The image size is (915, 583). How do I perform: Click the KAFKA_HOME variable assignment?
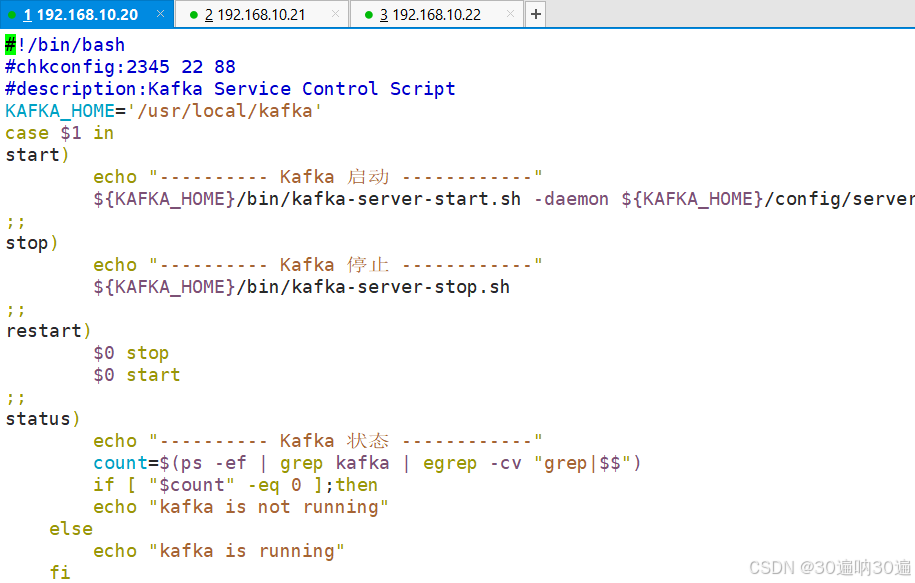[163, 111]
